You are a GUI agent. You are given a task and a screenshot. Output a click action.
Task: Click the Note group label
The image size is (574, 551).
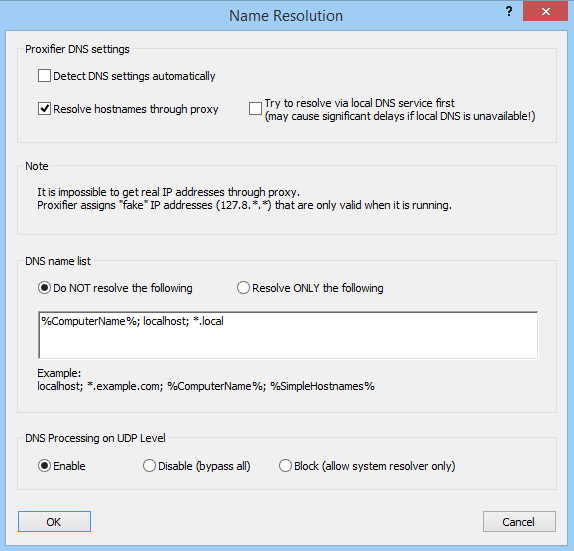pyautogui.click(x=37, y=166)
